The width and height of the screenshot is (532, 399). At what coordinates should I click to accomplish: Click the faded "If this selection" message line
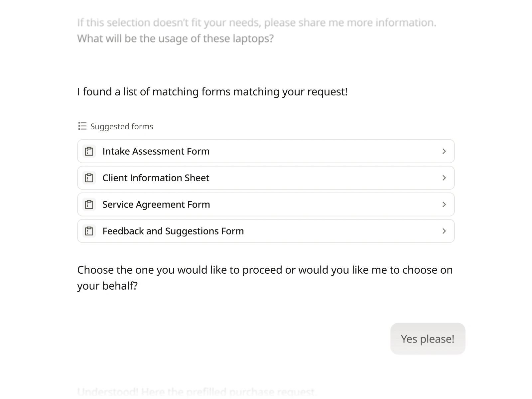tap(256, 23)
